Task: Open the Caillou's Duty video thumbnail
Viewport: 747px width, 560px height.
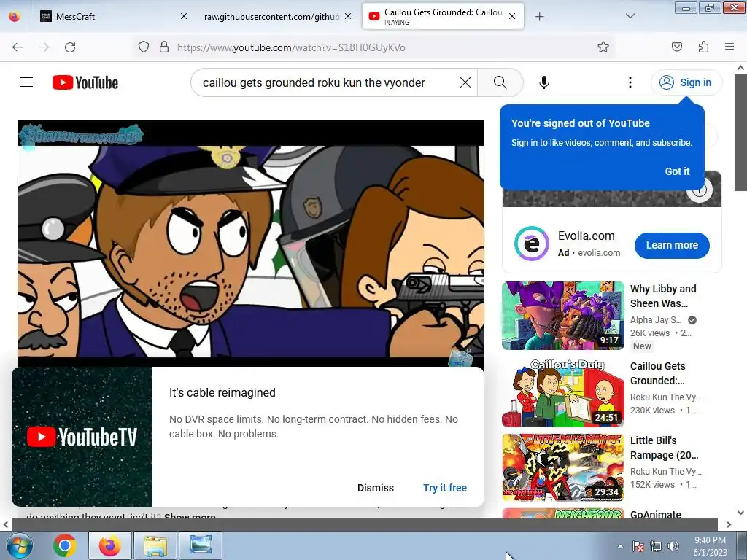Action: click(x=562, y=393)
